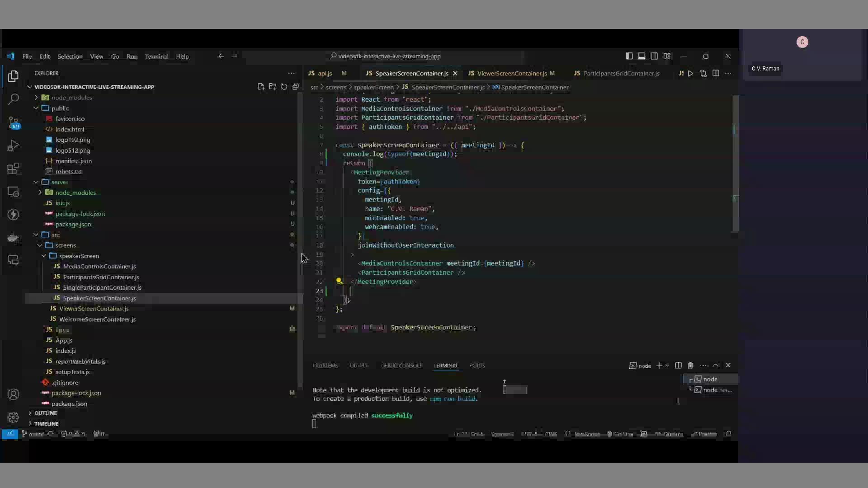868x488 pixels.
Task: Switch to PROBLEMS panel tab
Action: pyautogui.click(x=325, y=366)
